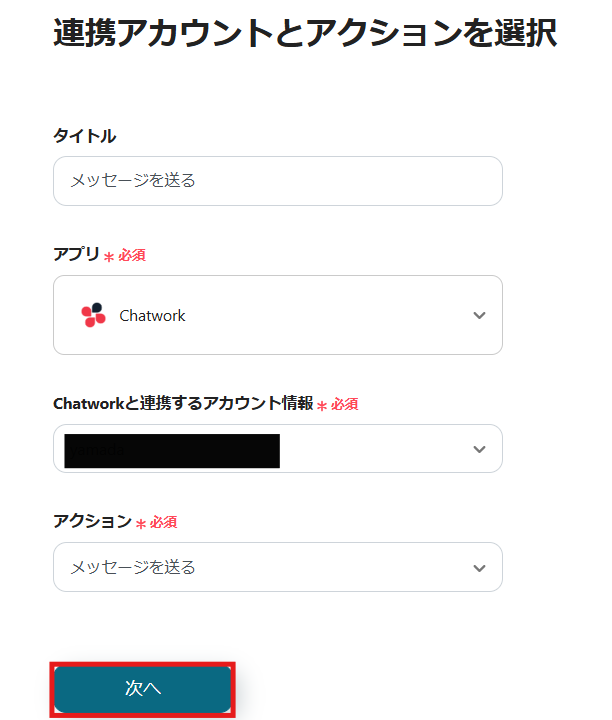This screenshot has height=720, width=612.
Task: Click the 連携アカウントとアクションを選択 heading
Action: (x=304, y=33)
